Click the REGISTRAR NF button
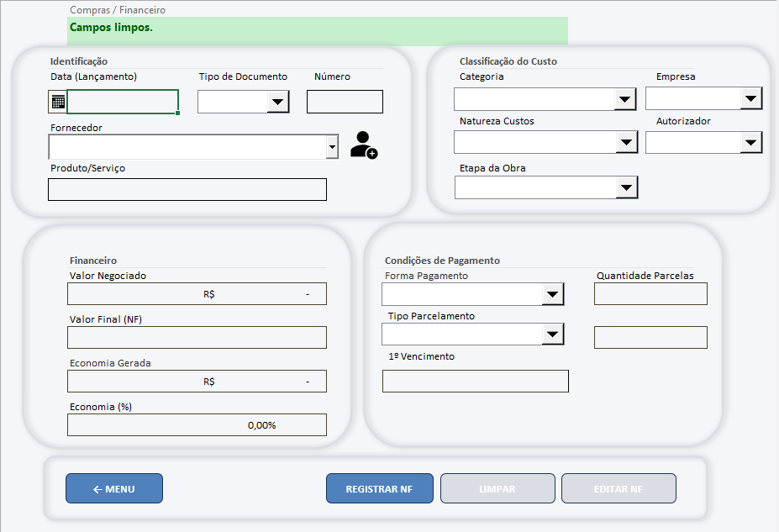 380,488
